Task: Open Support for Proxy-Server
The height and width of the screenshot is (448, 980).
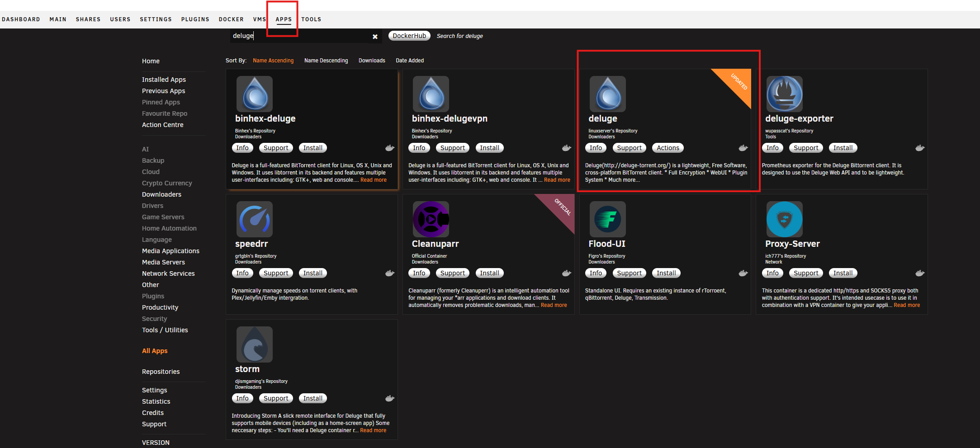Action: click(806, 273)
